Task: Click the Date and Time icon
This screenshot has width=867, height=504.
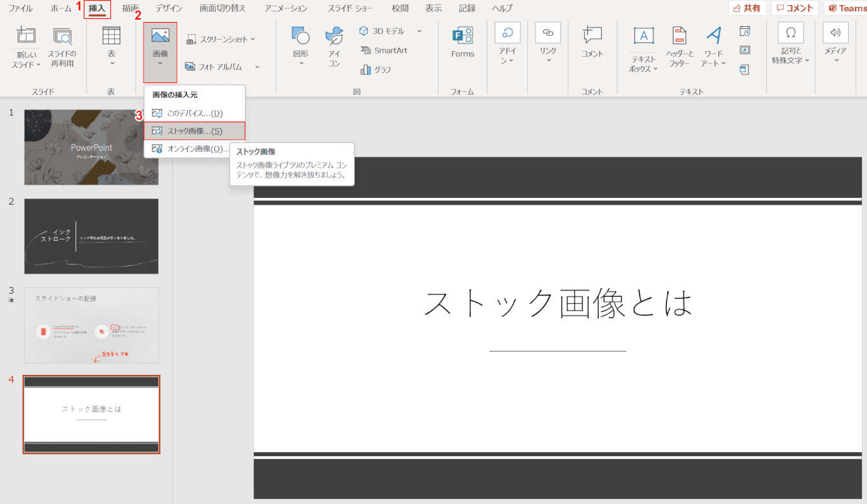Action: (745, 31)
